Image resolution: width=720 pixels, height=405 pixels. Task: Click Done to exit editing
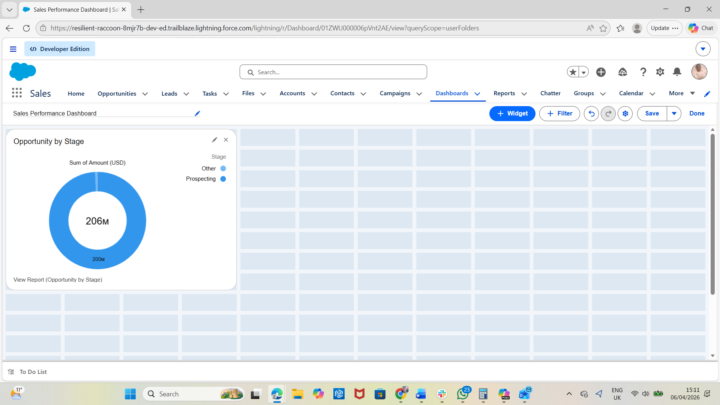pyautogui.click(x=697, y=113)
